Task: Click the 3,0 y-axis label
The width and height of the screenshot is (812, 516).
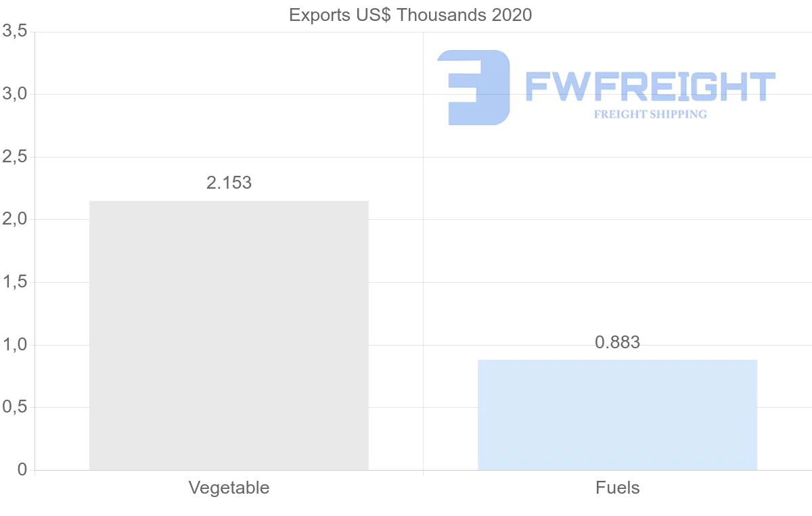Action: pos(14,94)
